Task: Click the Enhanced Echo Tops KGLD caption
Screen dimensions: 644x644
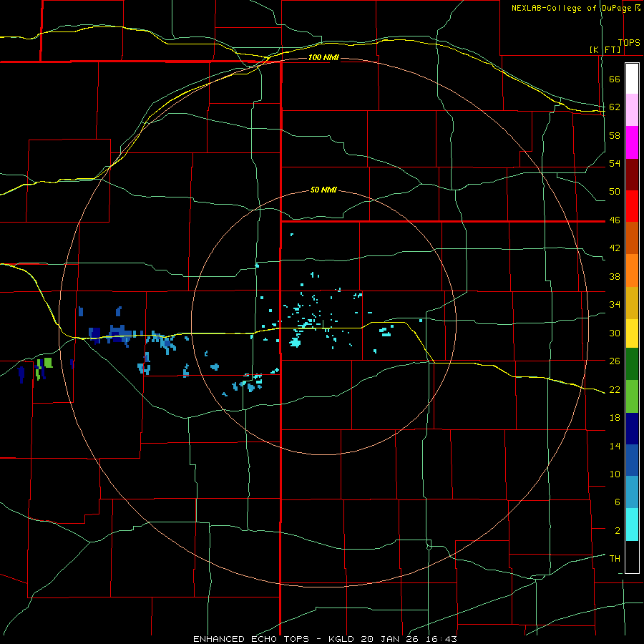Action: coord(325,639)
